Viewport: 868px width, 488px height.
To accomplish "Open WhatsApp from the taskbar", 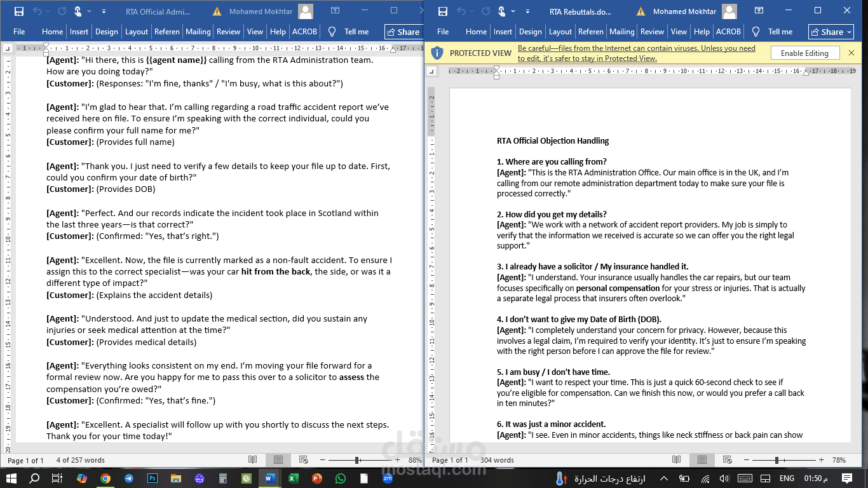I will click(x=340, y=478).
